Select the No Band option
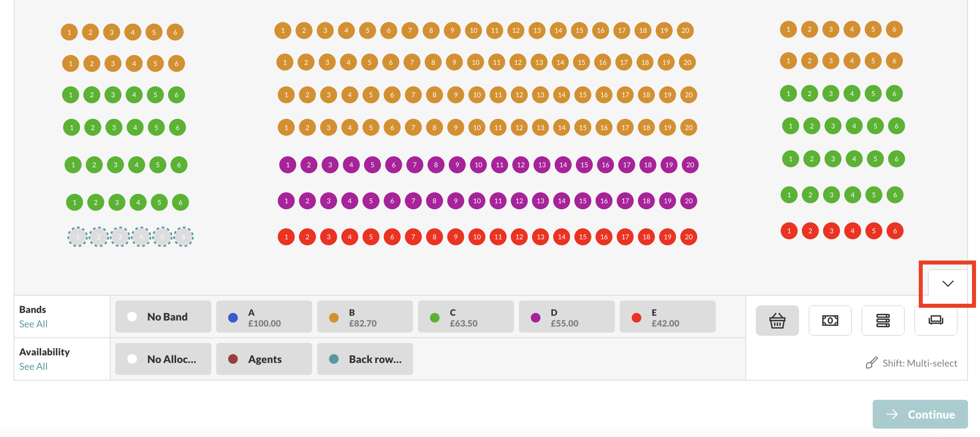The width and height of the screenshot is (980, 437). pyautogui.click(x=163, y=317)
